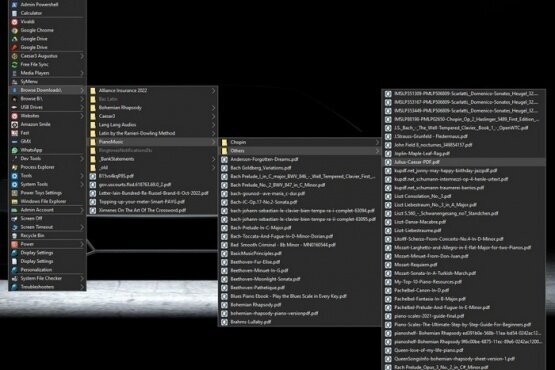This screenshot has height=370, width=555.
Task: Open the Bohemian Rhapsody folder entry
Action: click(153, 108)
